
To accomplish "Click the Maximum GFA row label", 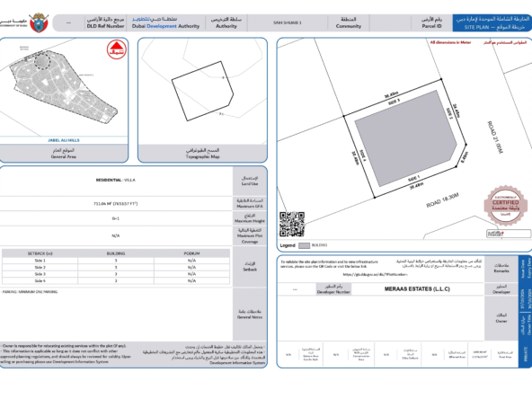I will click(250, 203).
